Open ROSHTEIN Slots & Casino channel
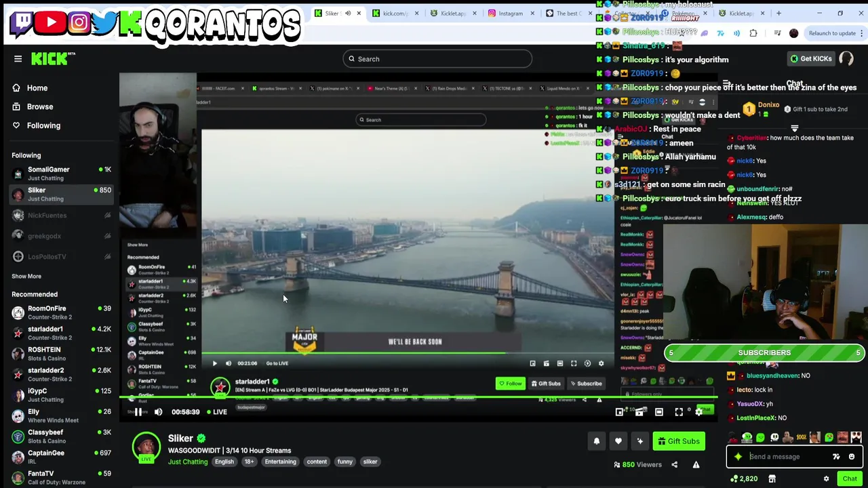Image resolution: width=868 pixels, height=488 pixels. [x=61, y=354]
